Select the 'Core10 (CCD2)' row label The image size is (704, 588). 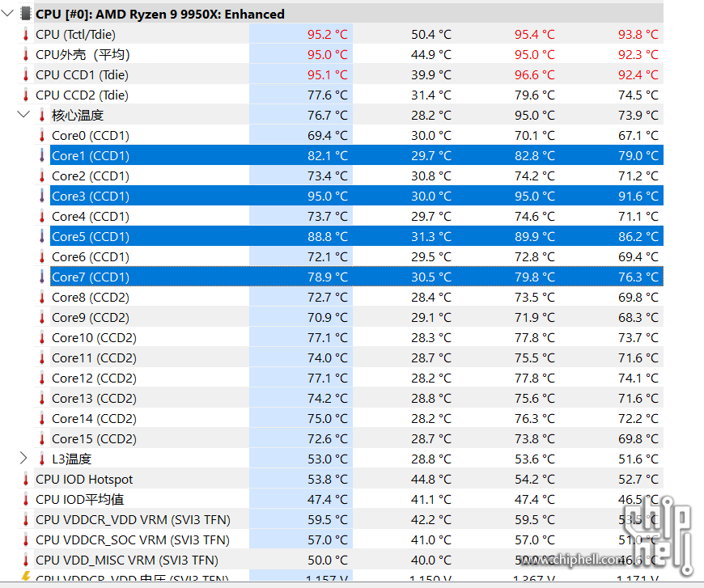pyautogui.click(x=94, y=337)
